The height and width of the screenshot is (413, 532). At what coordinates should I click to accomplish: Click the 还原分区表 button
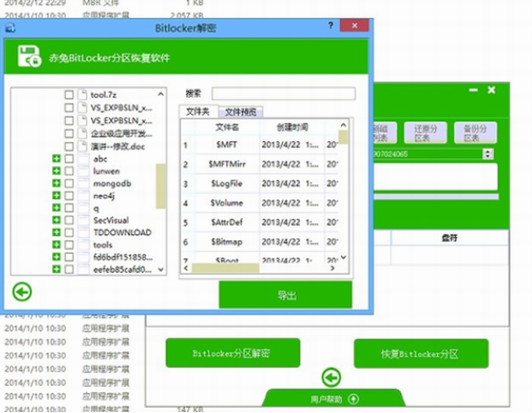tap(425, 133)
